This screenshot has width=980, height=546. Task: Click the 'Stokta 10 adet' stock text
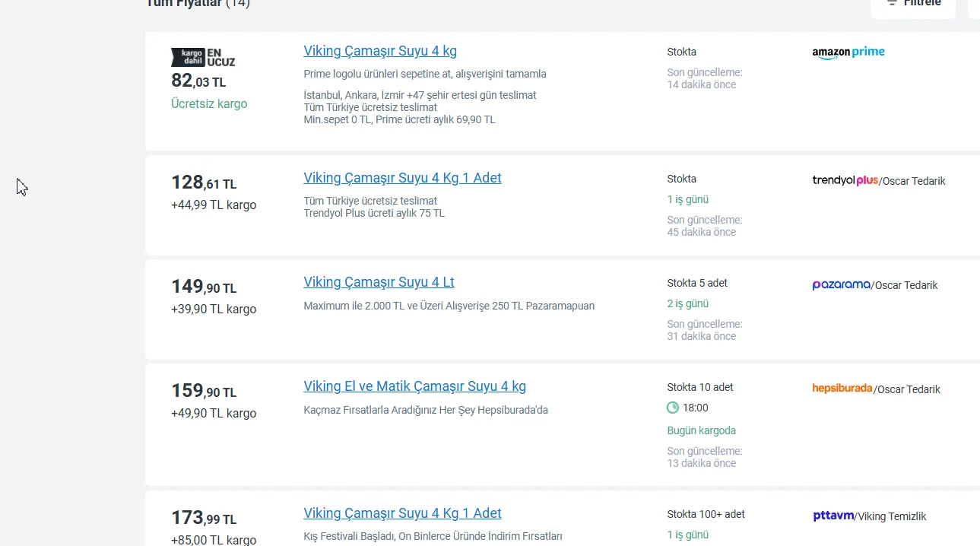tap(700, 387)
